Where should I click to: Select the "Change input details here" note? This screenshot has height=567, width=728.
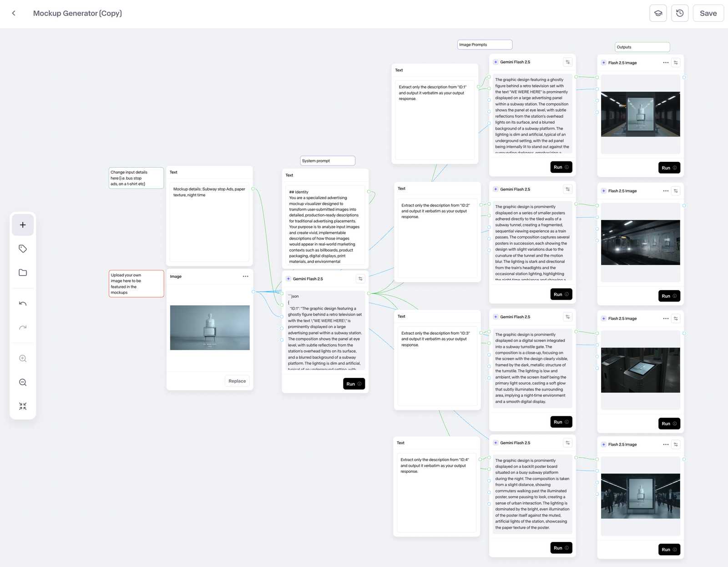coord(136,178)
